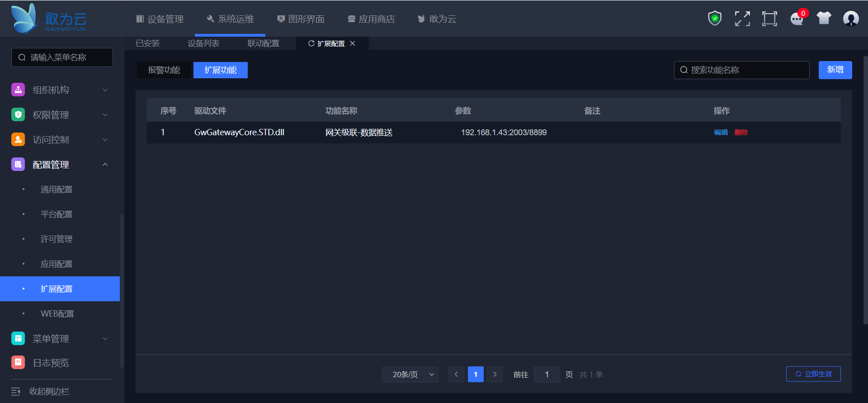
Task: Click the collapse sidebar icon
Action: [16, 391]
